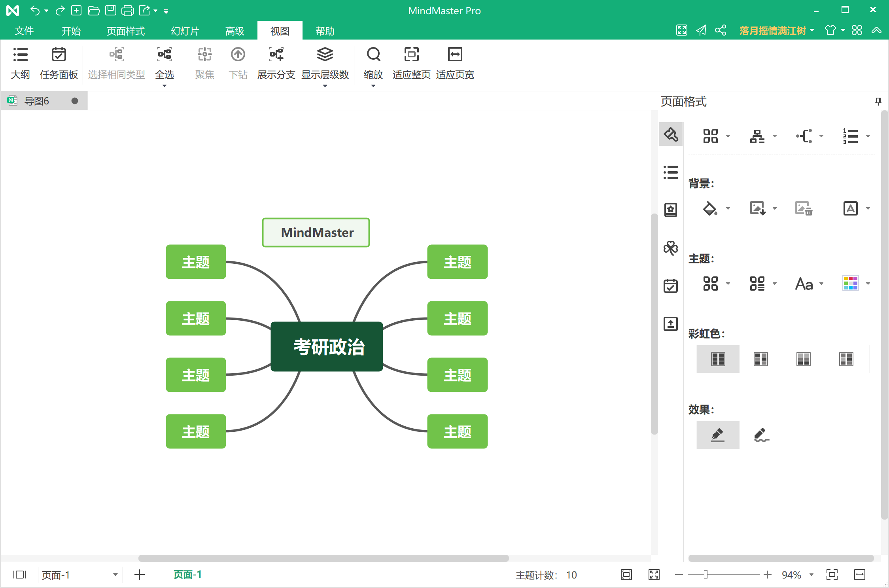Click the central topic 考研政治
Image resolution: width=889 pixels, height=588 pixels.
(327, 346)
